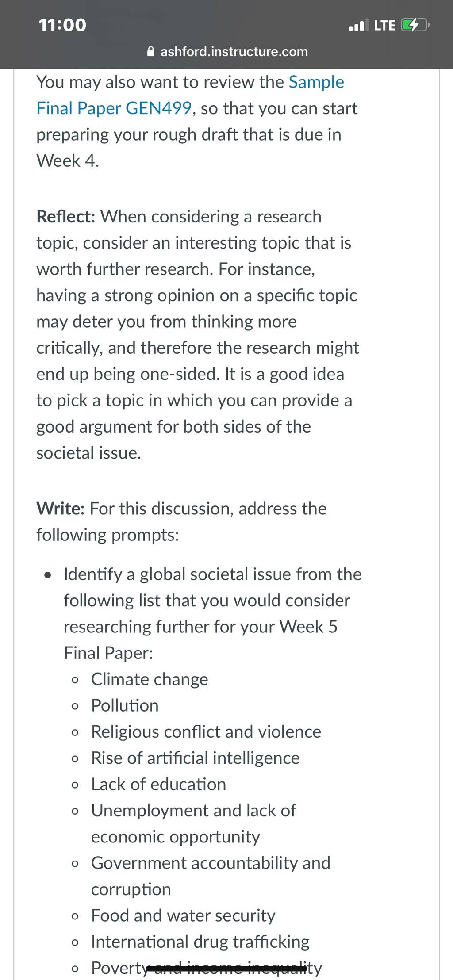Tap the Reflect heading
Image resolution: width=453 pixels, height=980 pixels.
[x=66, y=217]
